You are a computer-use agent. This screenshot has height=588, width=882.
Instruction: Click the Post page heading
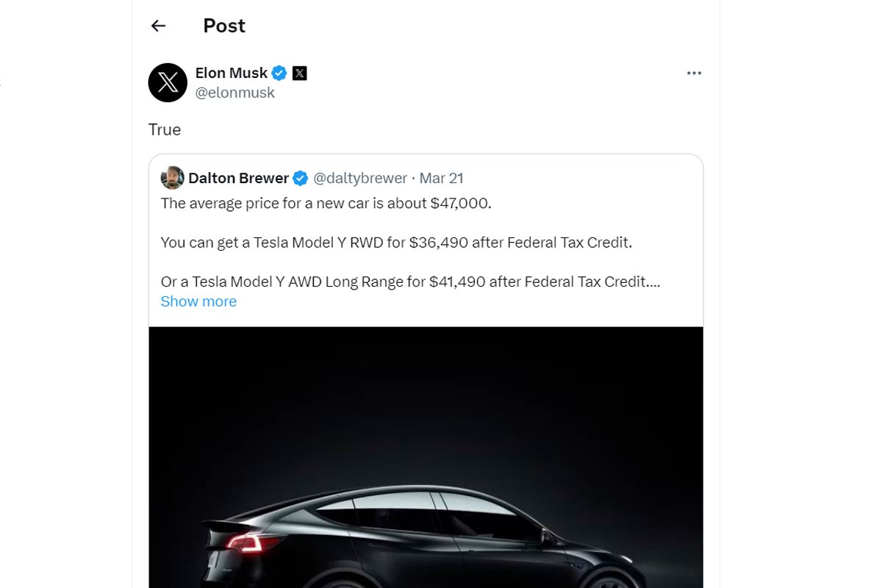click(224, 26)
